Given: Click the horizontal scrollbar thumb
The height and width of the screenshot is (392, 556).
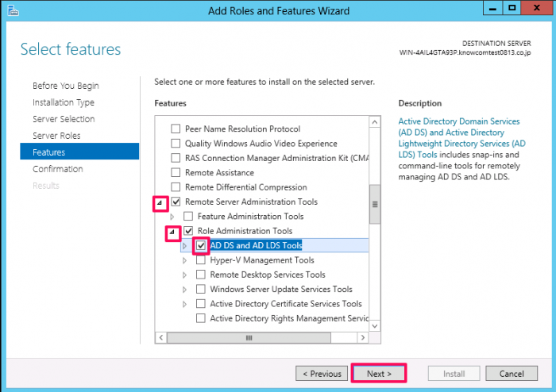Looking at the screenshot, I should click(x=249, y=337).
